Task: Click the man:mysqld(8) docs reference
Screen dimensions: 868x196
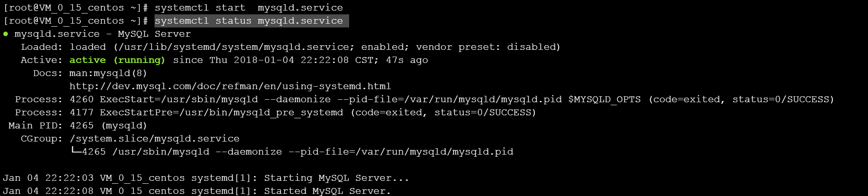Action: tap(108, 73)
